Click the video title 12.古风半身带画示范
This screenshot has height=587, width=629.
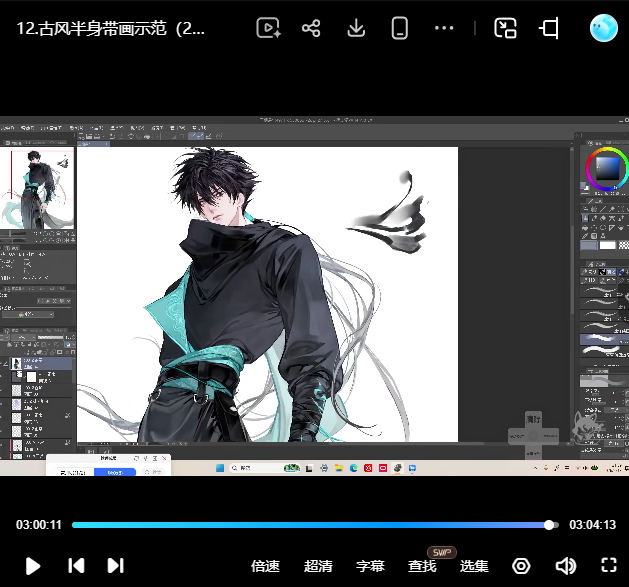[111, 28]
